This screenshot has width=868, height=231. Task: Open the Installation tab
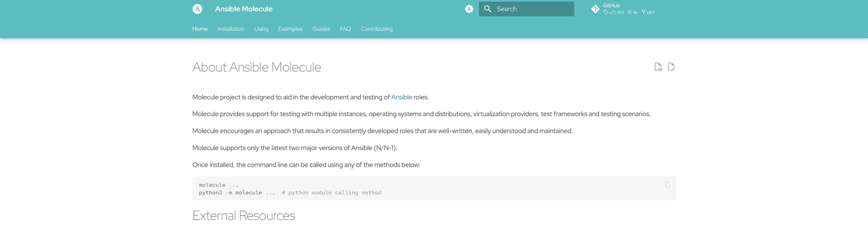(231, 29)
